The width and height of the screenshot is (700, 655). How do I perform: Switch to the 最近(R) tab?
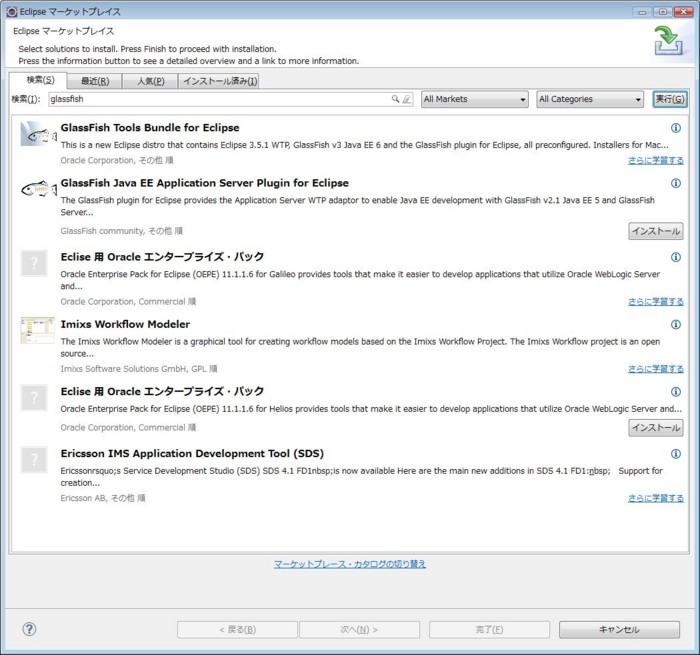[x=95, y=81]
